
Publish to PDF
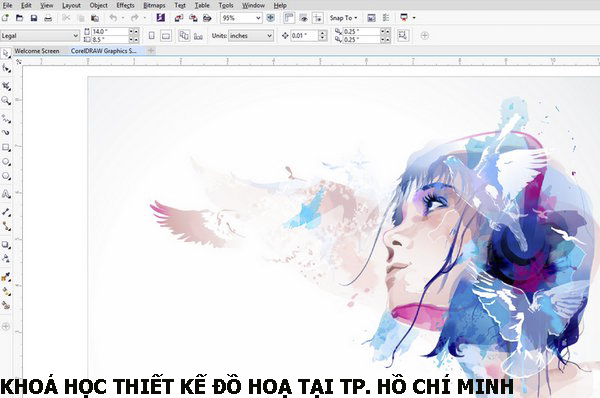207,18
